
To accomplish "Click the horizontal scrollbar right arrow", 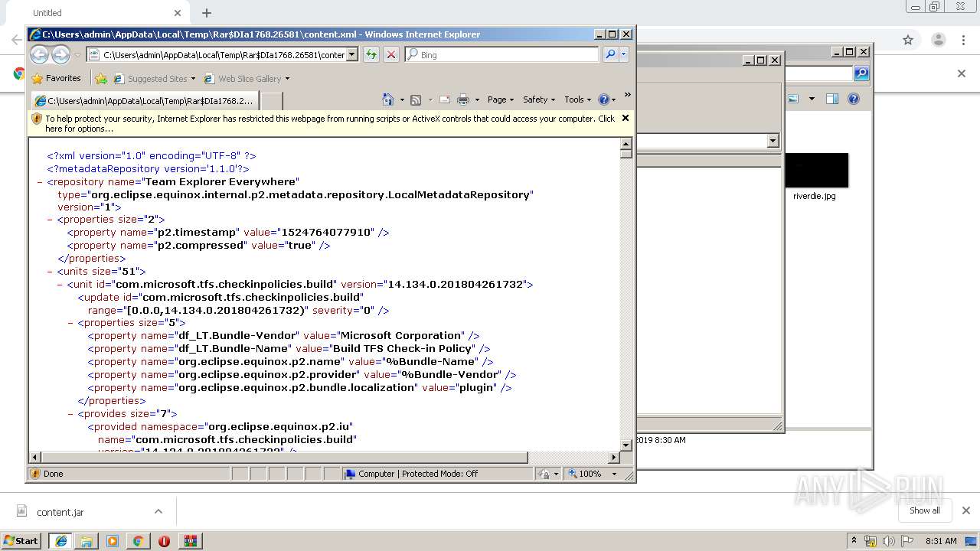I will 613,457.
